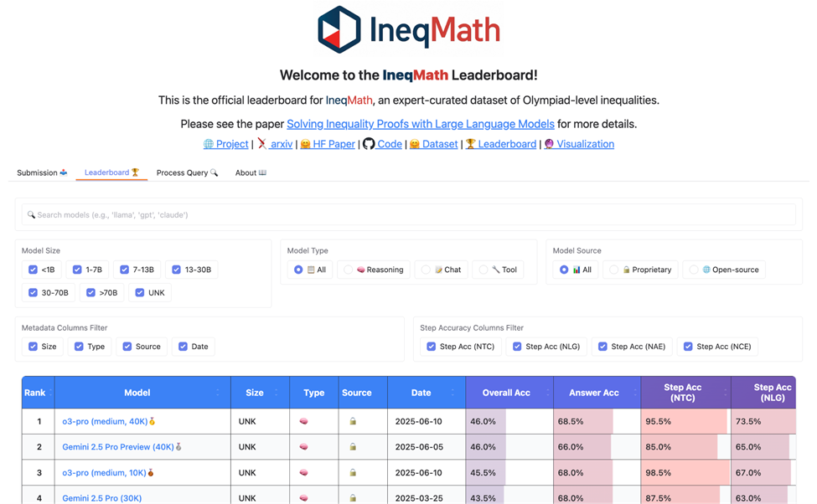817x504 pixels.
Task: Click the hugging face icon beside Dataset
Action: [415, 144]
